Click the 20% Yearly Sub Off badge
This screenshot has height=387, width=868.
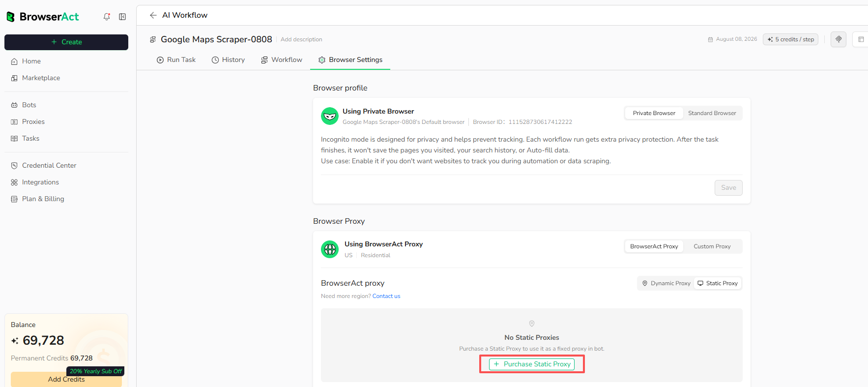coord(95,371)
